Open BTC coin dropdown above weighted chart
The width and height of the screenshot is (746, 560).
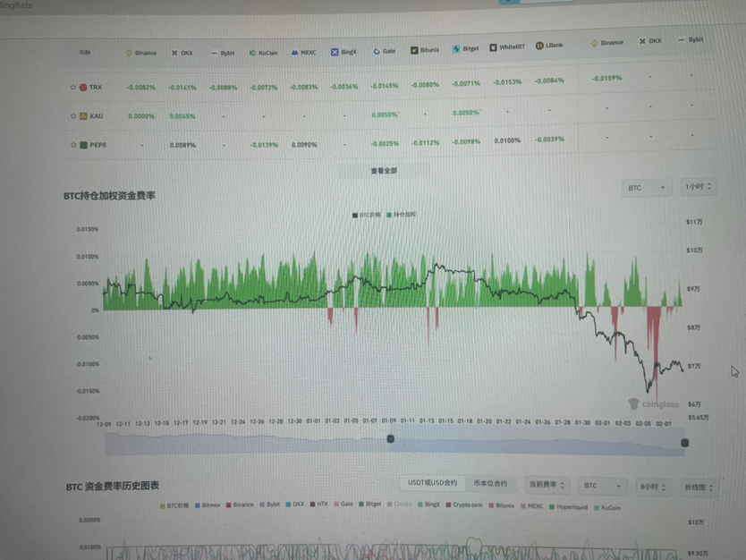tap(647, 188)
